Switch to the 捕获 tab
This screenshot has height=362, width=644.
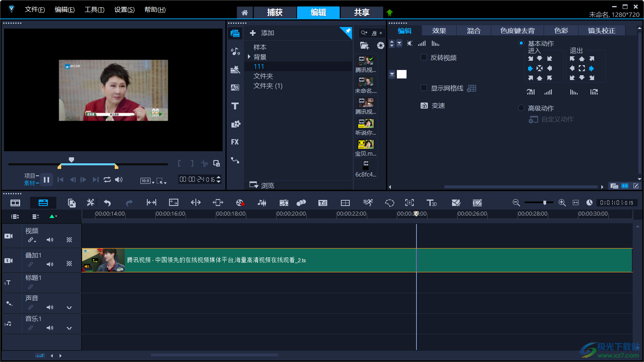[275, 12]
